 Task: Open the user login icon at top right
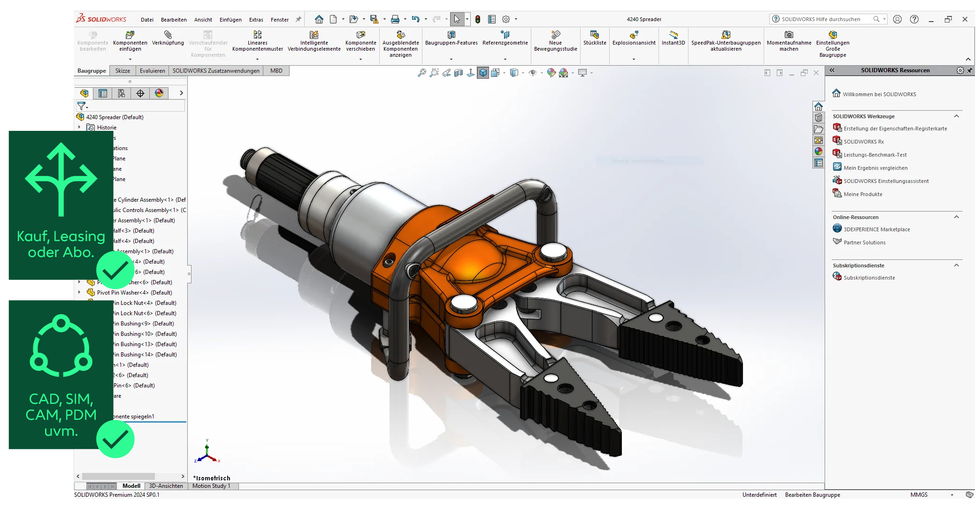(897, 19)
